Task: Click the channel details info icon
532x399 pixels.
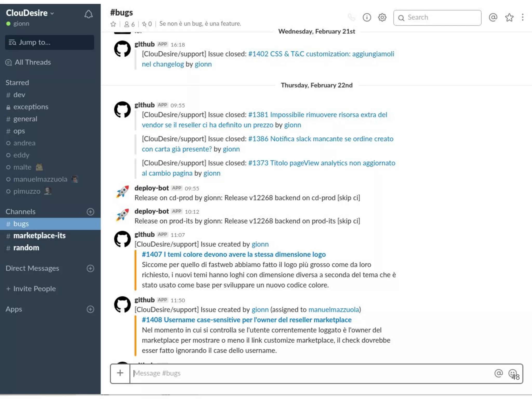Action: (367, 17)
